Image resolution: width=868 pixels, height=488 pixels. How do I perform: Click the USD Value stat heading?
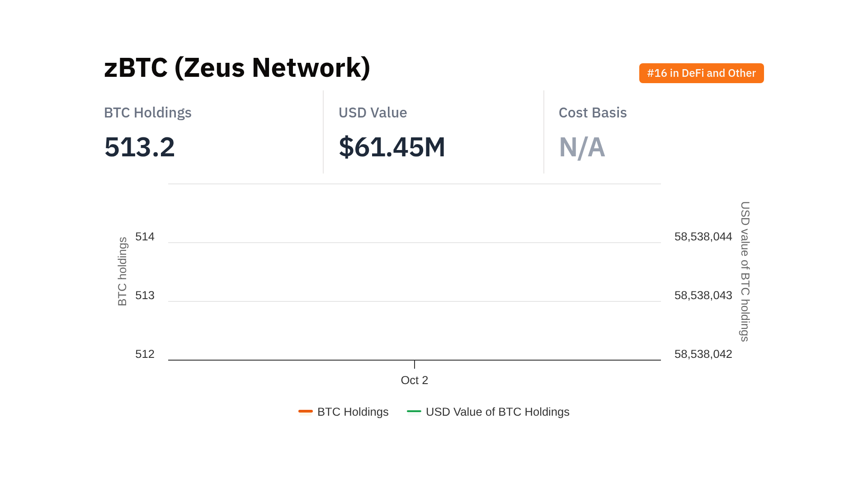pyautogui.click(x=373, y=113)
